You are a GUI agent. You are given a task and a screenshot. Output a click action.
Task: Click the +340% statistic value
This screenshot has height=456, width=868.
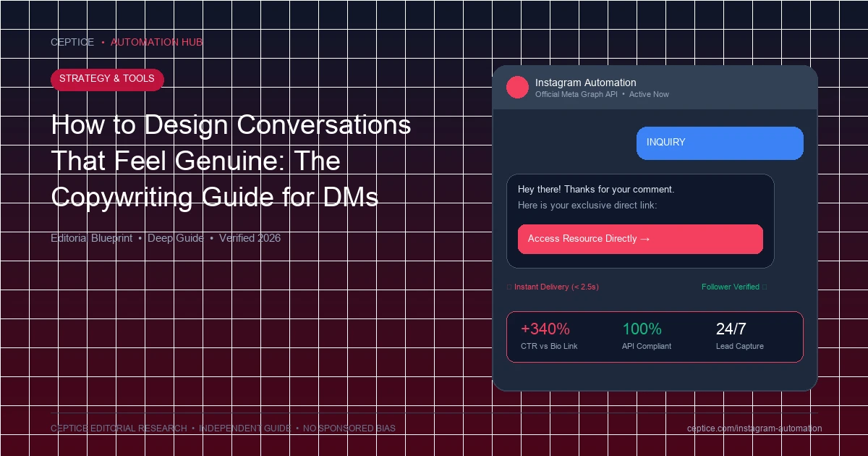point(545,329)
